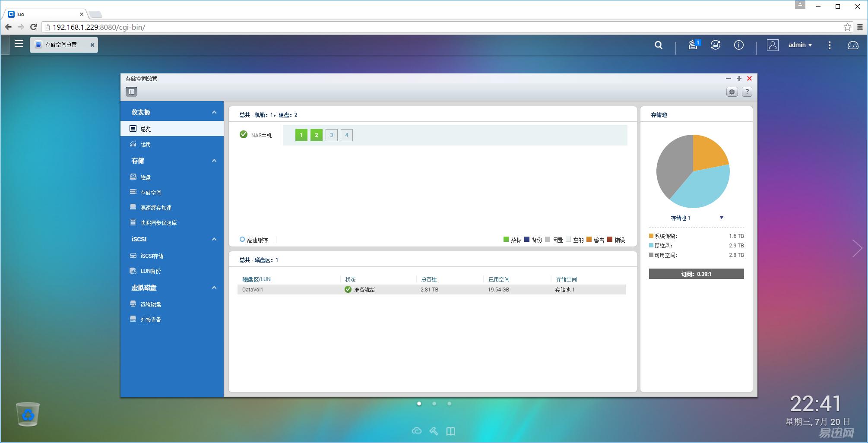Viewport: 868px width, 443px height.
Task: Click the light blue 厚磁盘 legend swatch
Action: pyautogui.click(x=651, y=245)
